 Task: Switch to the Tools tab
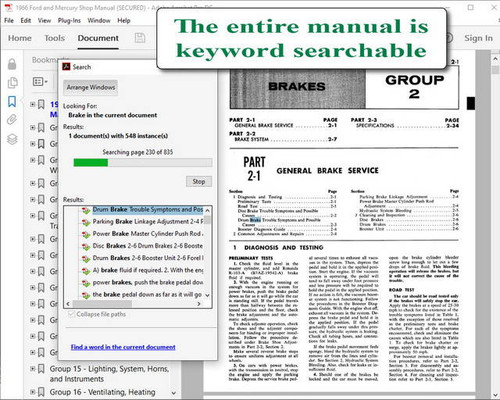(x=55, y=38)
